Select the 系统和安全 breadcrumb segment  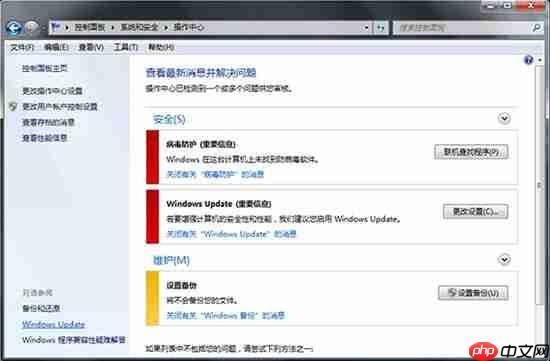(x=139, y=27)
